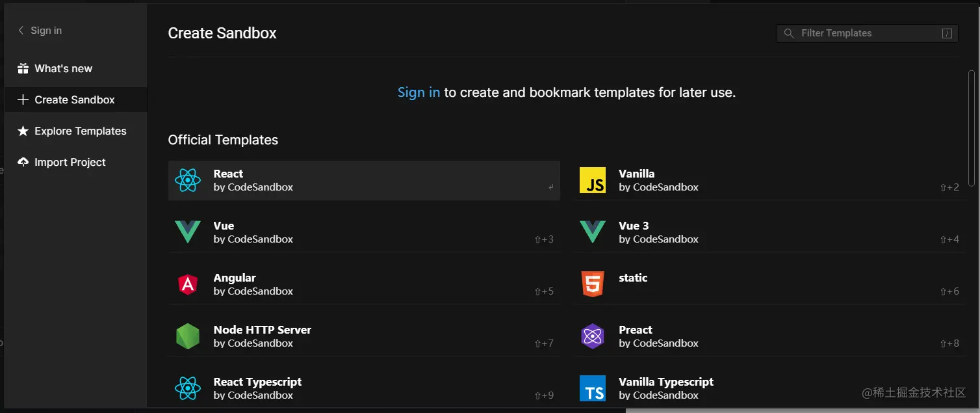Click the cloud upload Import Project icon
This screenshot has height=413, width=980.
point(23,162)
